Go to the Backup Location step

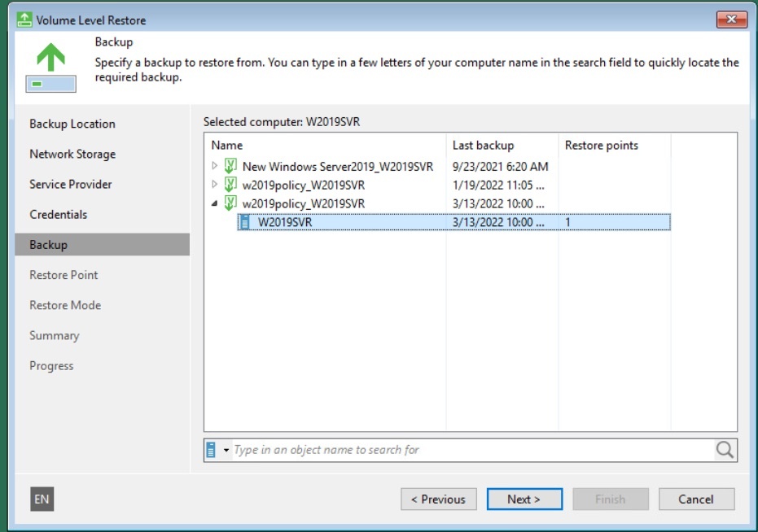click(x=72, y=124)
